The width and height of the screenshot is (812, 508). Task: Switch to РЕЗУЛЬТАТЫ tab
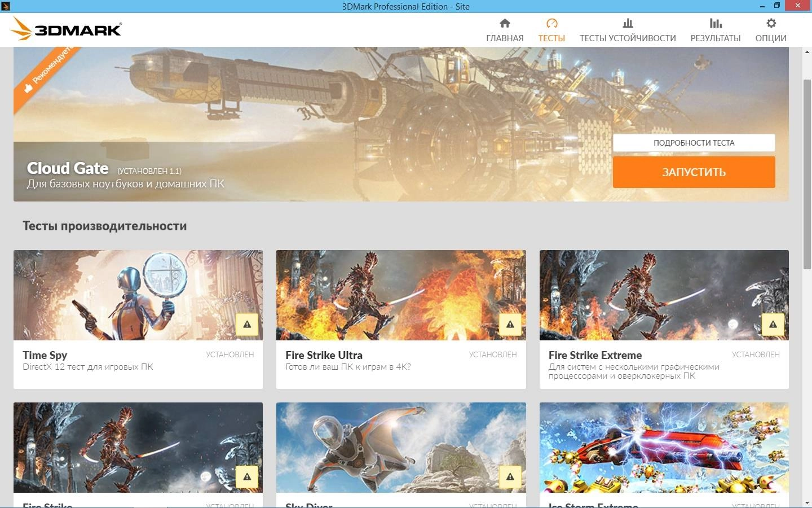pos(716,38)
